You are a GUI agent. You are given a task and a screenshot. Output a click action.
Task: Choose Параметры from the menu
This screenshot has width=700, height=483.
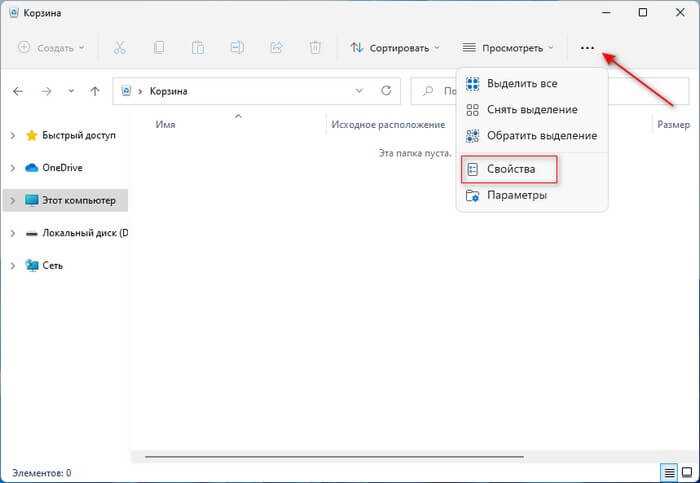point(532,196)
